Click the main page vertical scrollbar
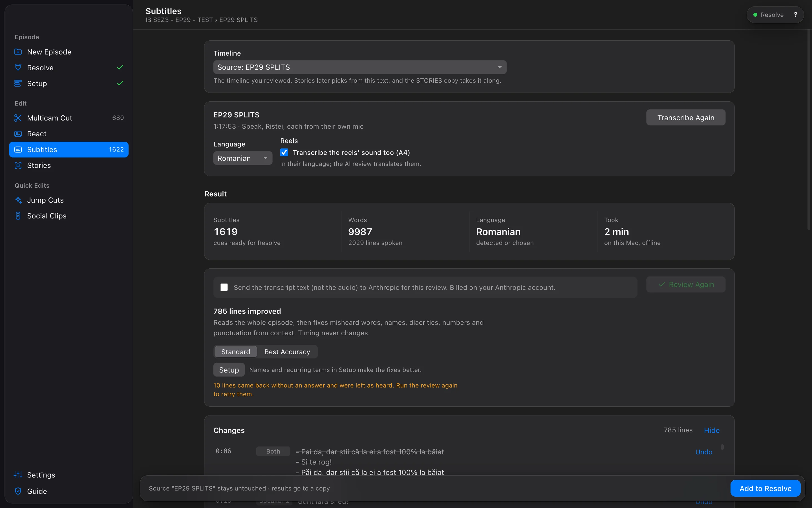This screenshot has width=812, height=508. coord(809,130)
